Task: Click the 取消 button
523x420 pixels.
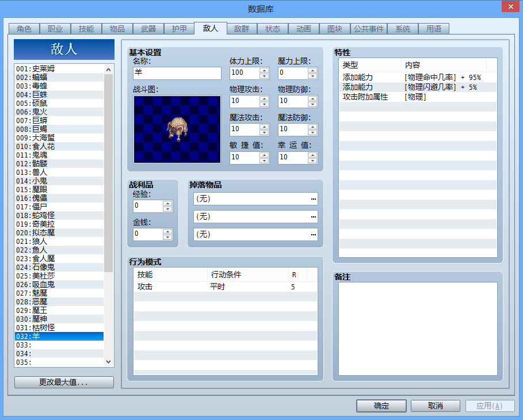Action: point(436,406)
